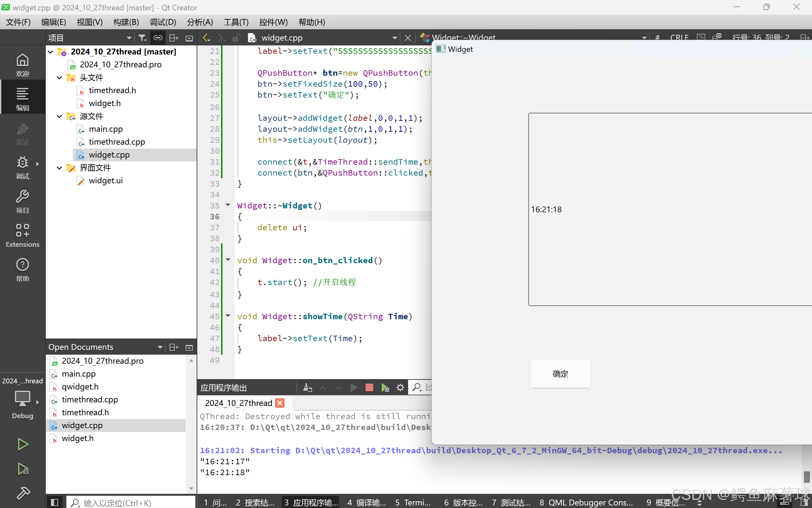The width and height of the screenshot is (812, 508).
Task: Click the 16:21:18 time label in Widget window
Action: (546, 209)
